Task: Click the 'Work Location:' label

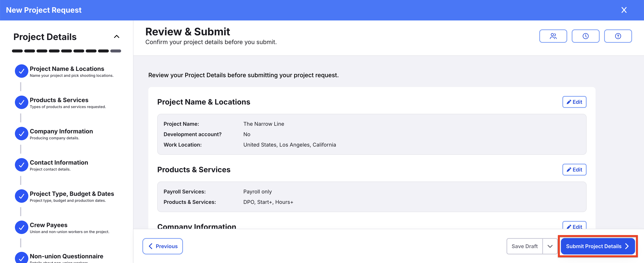Action: [182, 145]
